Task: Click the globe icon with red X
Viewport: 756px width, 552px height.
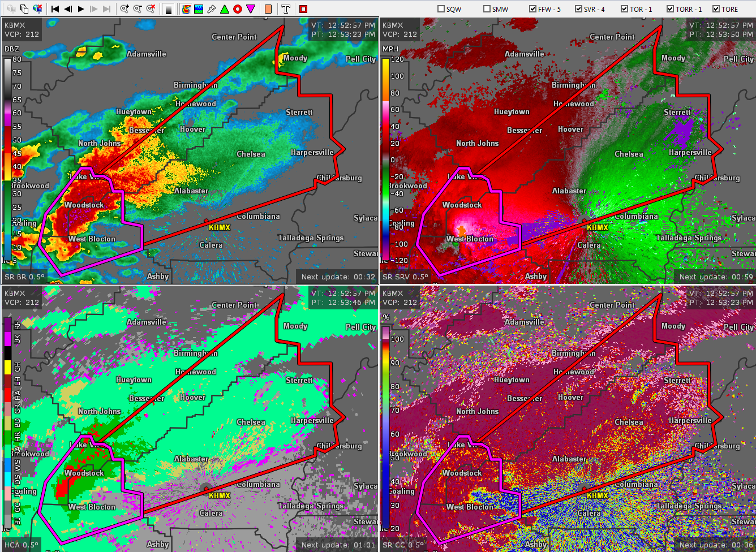Action: (37, 9)
